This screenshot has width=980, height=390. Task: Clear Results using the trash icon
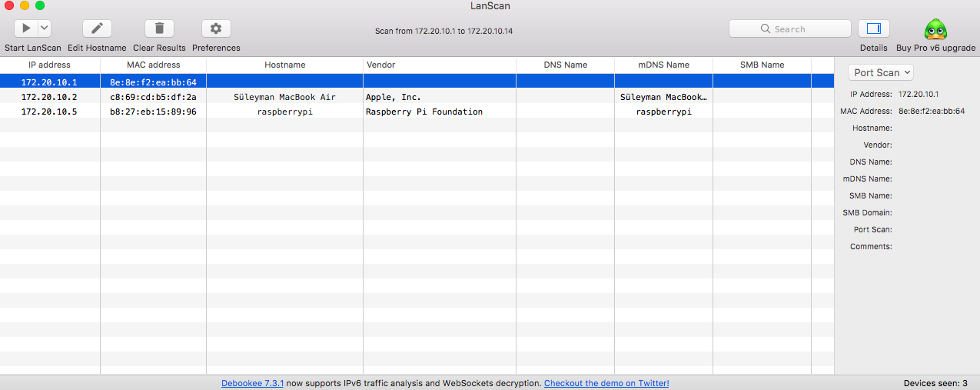(x=159, y=28)
